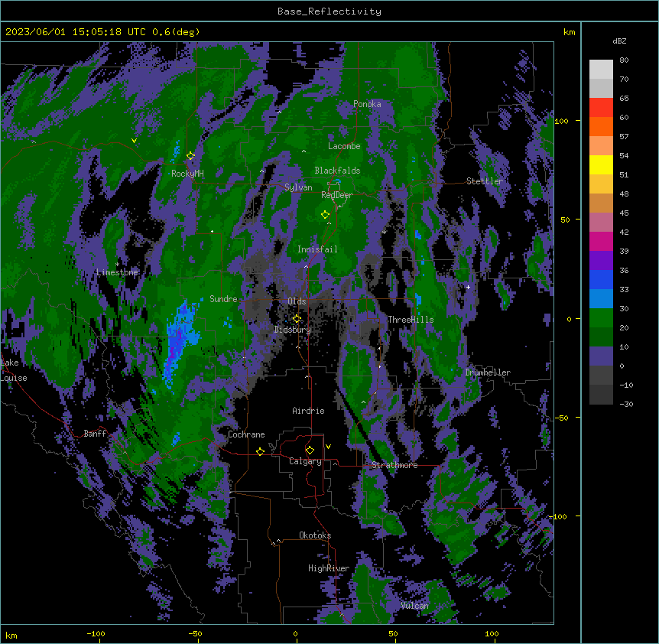Screen dimensions: 659x644
Task: Click the Cochrane map label
Action: pos(246,434)
